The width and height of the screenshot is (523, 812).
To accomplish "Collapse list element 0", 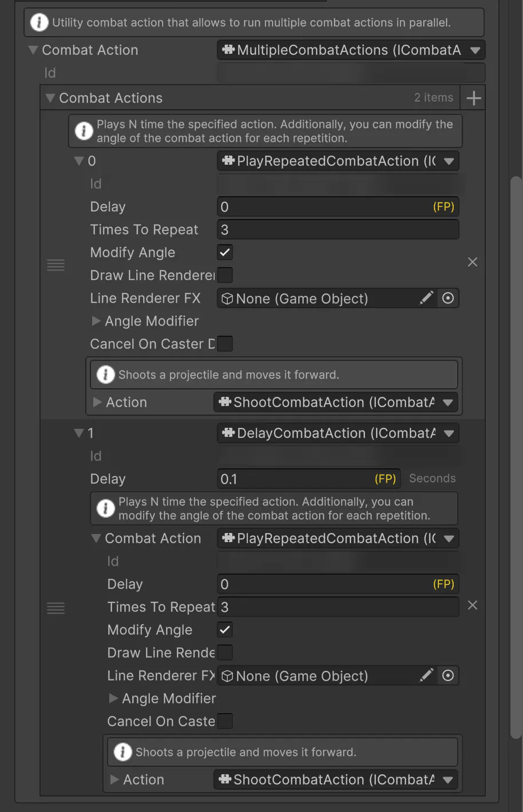I will tap(79, 161).
